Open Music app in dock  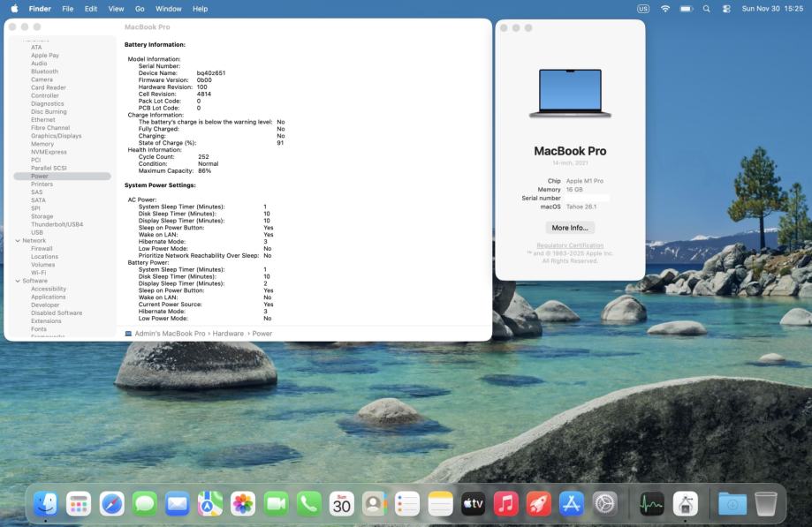click(x=505, y=503)
